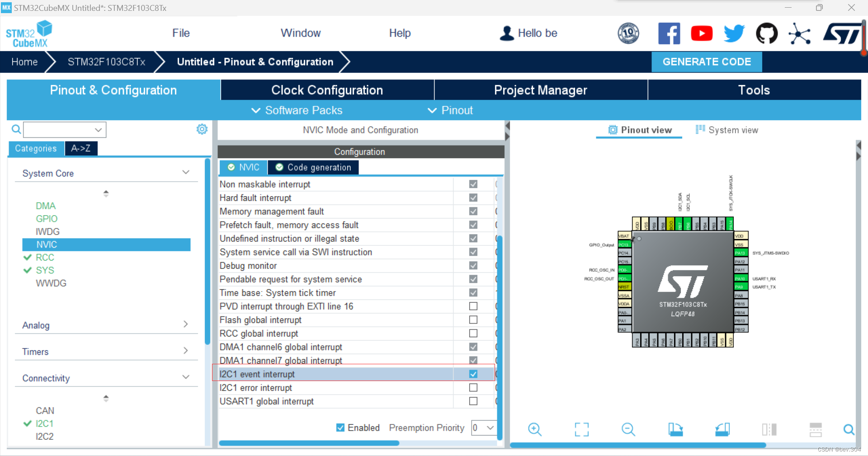
Task: Select DMA in System Core
Action: pyautogui.click(x=46, y=206)
